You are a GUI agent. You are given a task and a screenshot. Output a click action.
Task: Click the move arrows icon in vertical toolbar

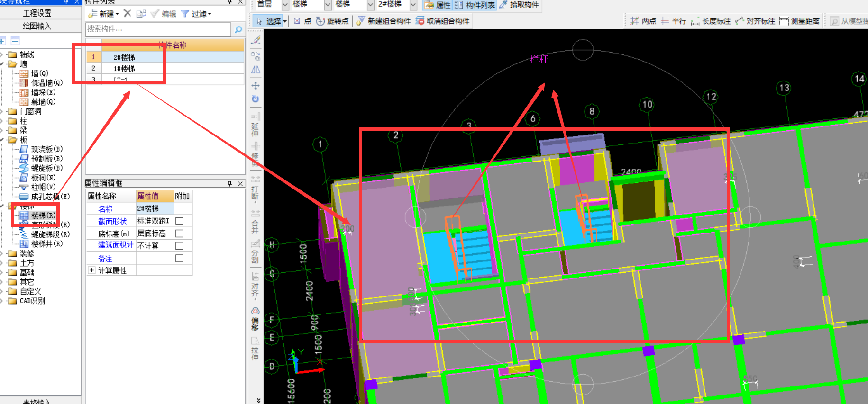(256, 86)
